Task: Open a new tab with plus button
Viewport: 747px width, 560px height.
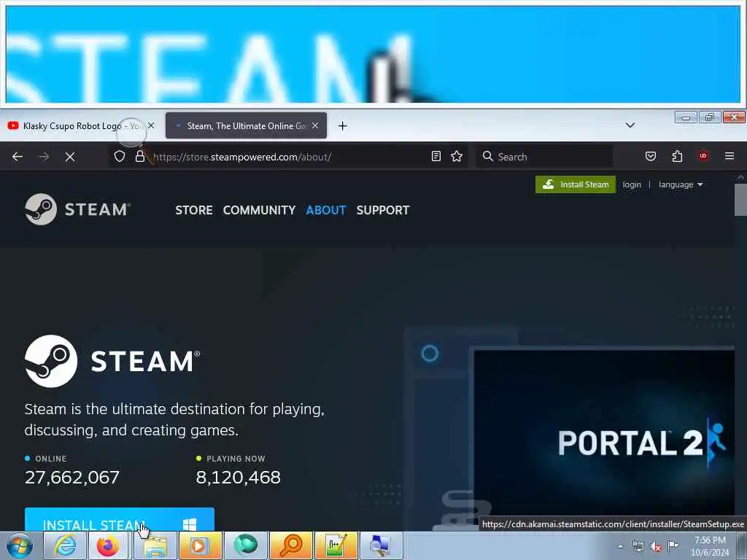Action: 343,125
